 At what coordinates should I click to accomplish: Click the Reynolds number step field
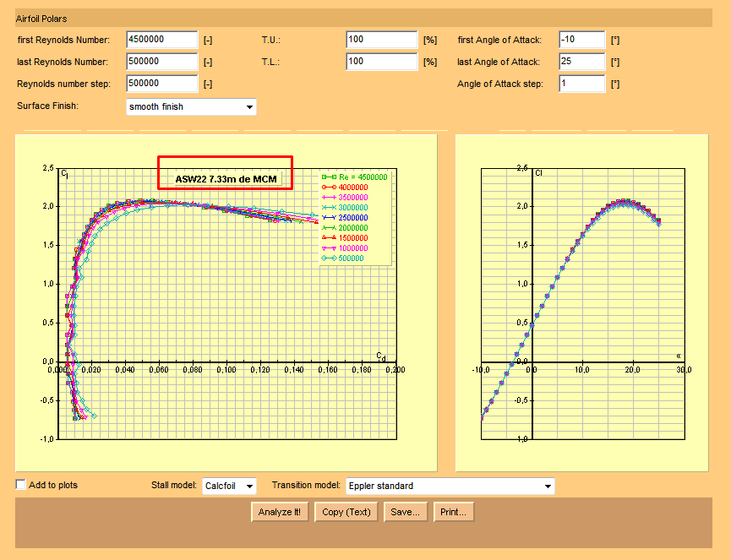[161, 84]
